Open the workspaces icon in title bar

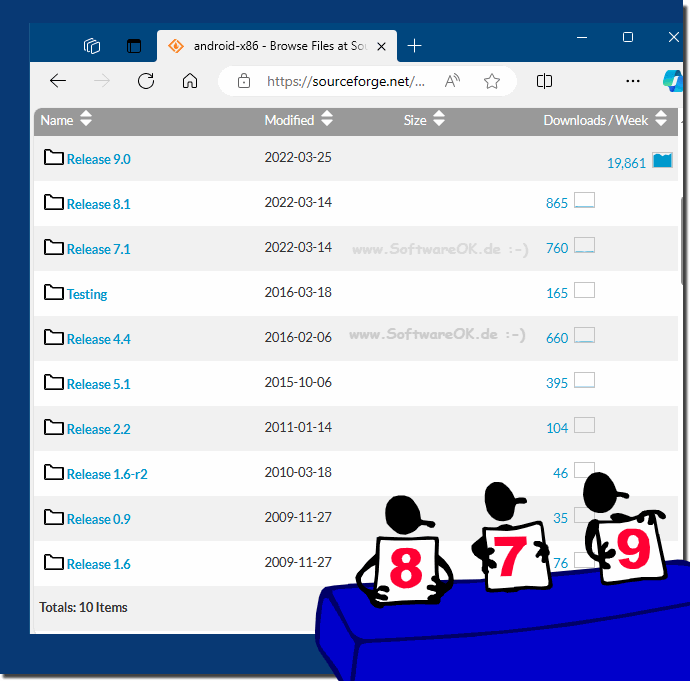(x=92, y=46)
